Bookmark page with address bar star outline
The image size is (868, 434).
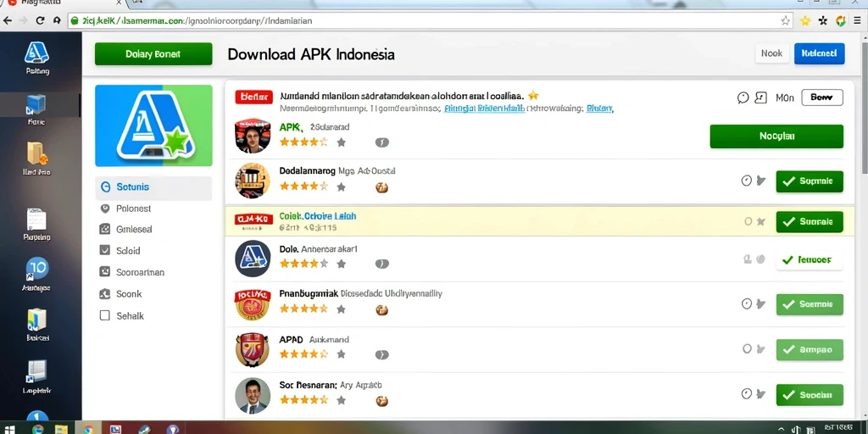[x=785, y=20]
